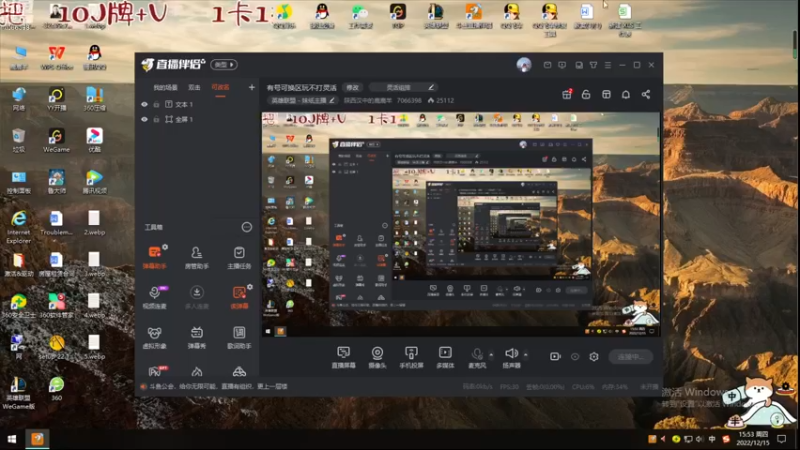Open the Windows notification center icon
Viewport: 800px width, 450px height.
coord(781,439)
